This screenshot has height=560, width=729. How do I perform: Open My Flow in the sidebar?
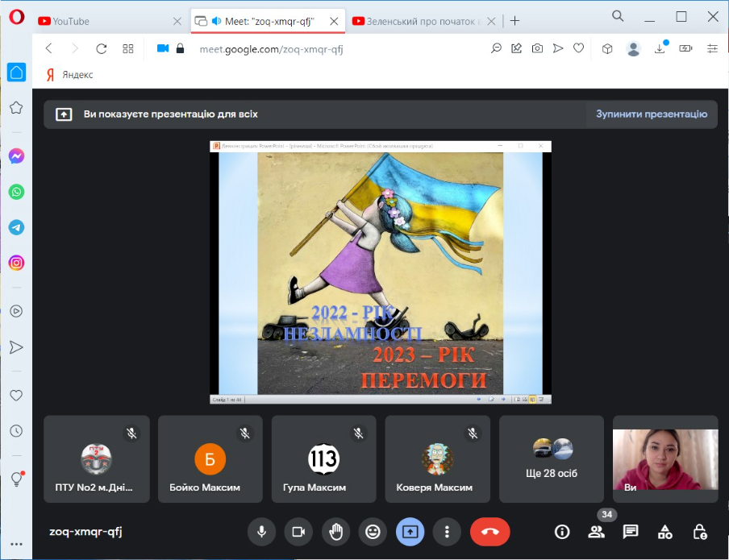coord(16,347)
